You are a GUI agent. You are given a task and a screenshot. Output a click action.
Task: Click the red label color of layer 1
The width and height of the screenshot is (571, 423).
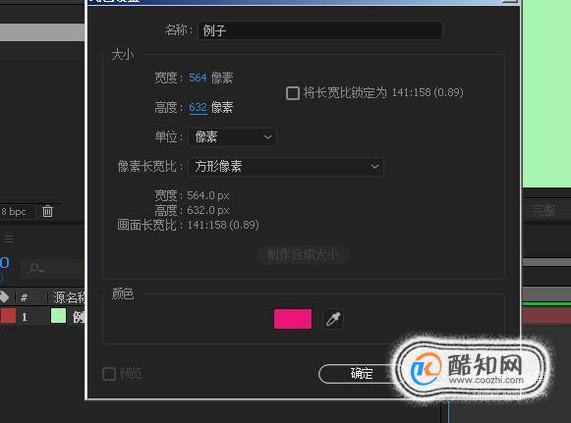coord(8,316)
